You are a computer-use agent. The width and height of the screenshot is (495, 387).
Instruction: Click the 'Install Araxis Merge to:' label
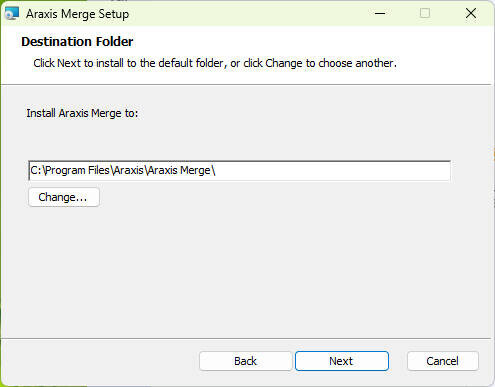tap(82, 113)
